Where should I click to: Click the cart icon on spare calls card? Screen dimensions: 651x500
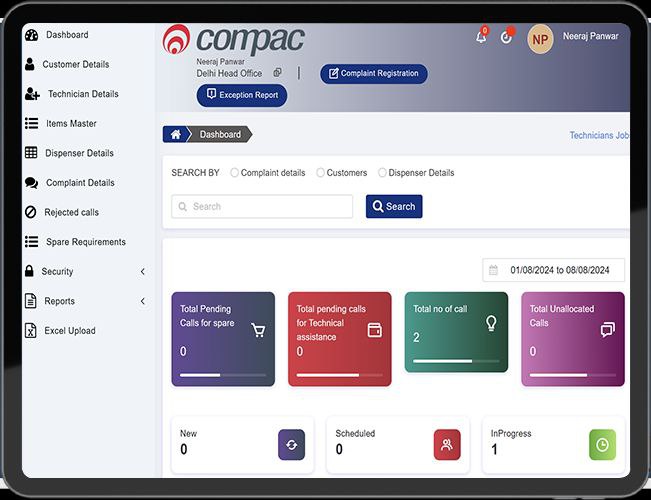click(x=257, y=330)
